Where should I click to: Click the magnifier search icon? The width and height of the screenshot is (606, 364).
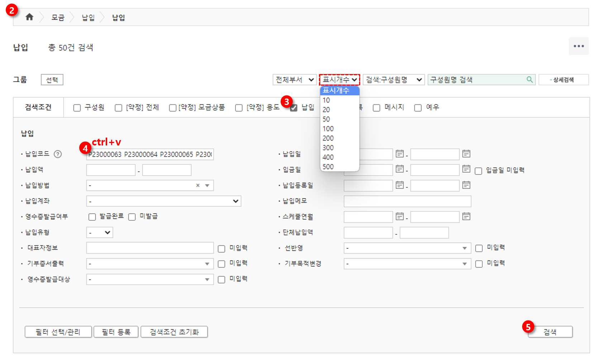click(529, 80)
